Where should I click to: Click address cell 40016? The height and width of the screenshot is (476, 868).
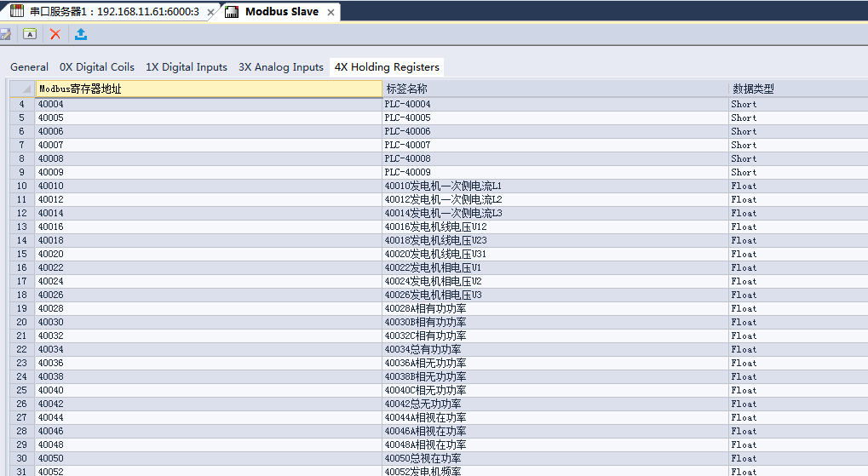209,227
